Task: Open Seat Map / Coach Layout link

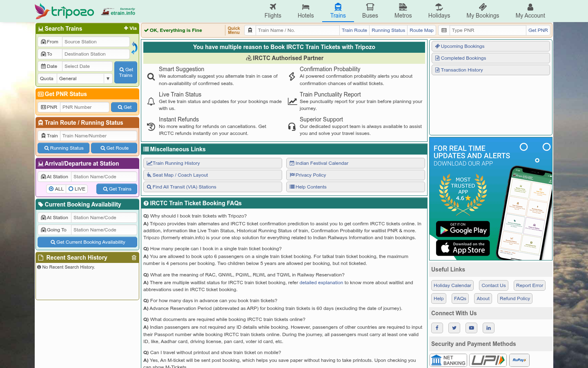Action: (213, 175)
